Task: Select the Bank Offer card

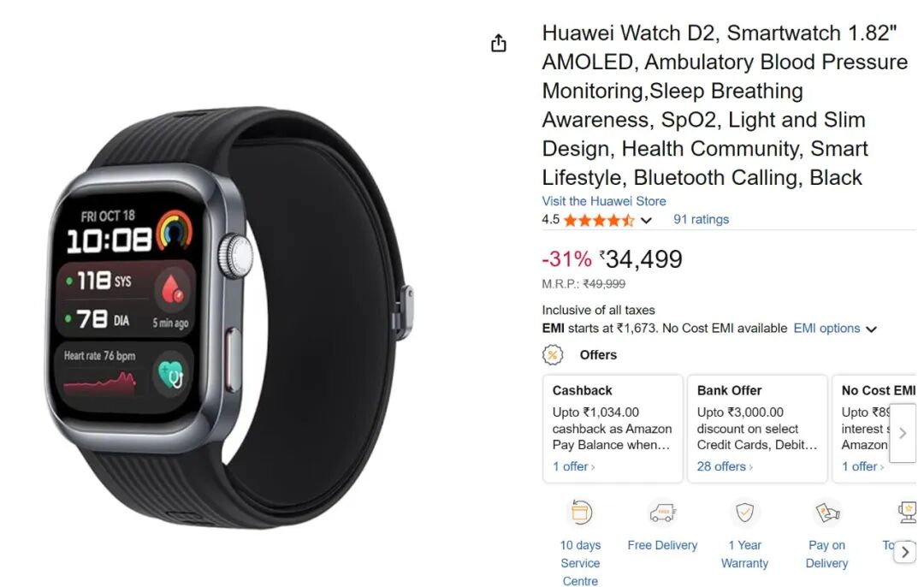Action: click(x=757, y=429)
